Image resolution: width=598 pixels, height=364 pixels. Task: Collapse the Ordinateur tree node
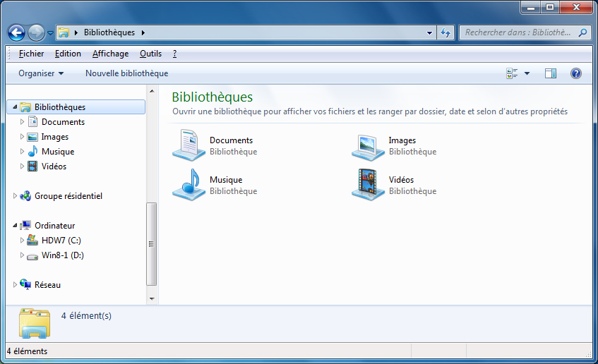tap(15, 226)
